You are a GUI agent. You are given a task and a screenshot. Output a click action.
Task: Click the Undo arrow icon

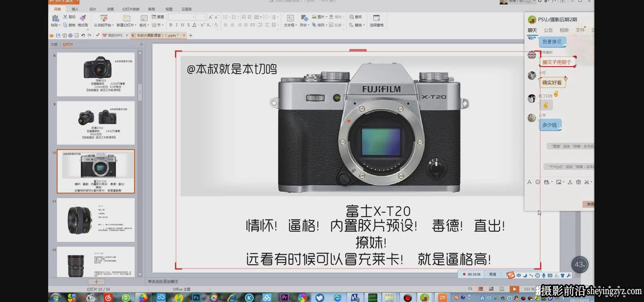(83, 35)
